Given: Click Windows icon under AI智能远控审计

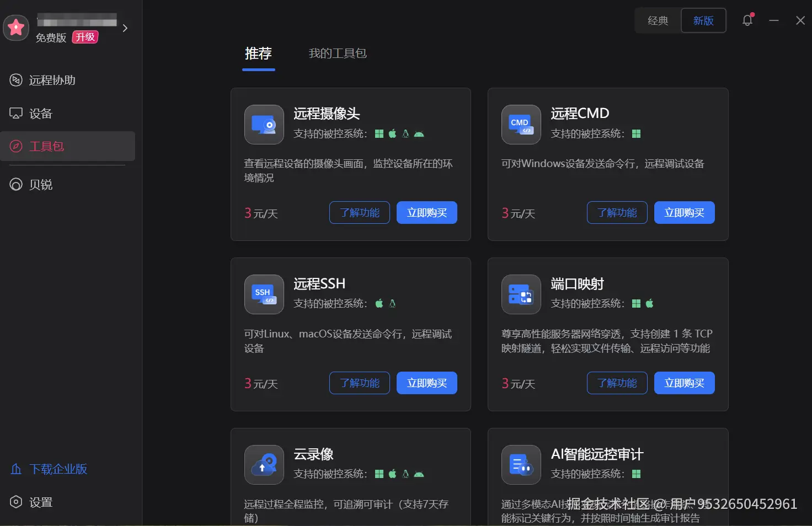Looking at the screenshot, I should (636, 474).
